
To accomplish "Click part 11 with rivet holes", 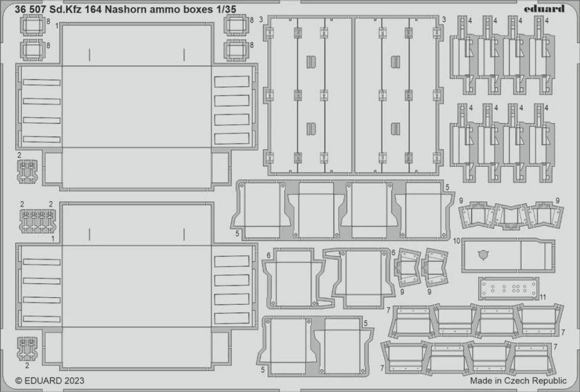I will tap(507, 289).
